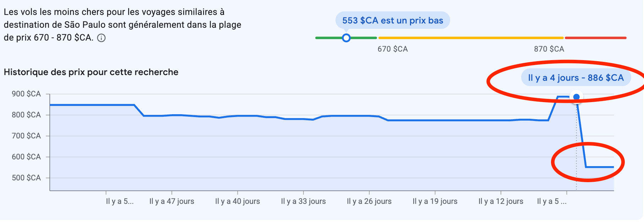Click the blue handle on the price bar

point(346,38)
